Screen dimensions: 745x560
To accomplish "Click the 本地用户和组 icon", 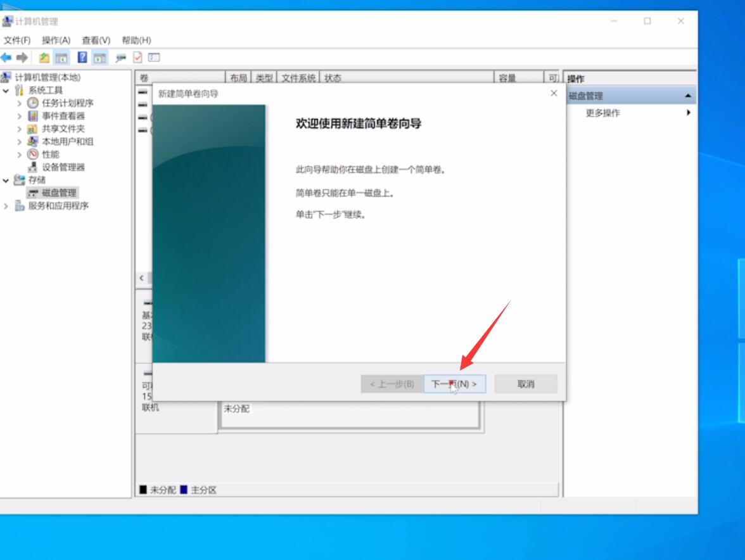I will pyautogui.click(x=33, y=141).
